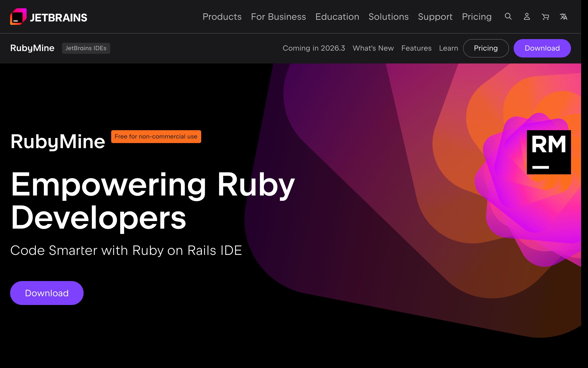
Task: Open Coming in 2026.3 link
Action: (314, 48)
